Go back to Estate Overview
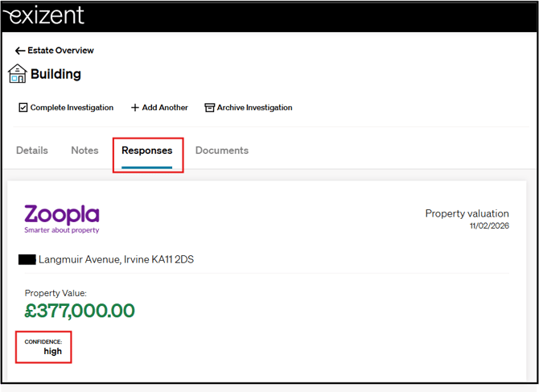 [60, 50]
